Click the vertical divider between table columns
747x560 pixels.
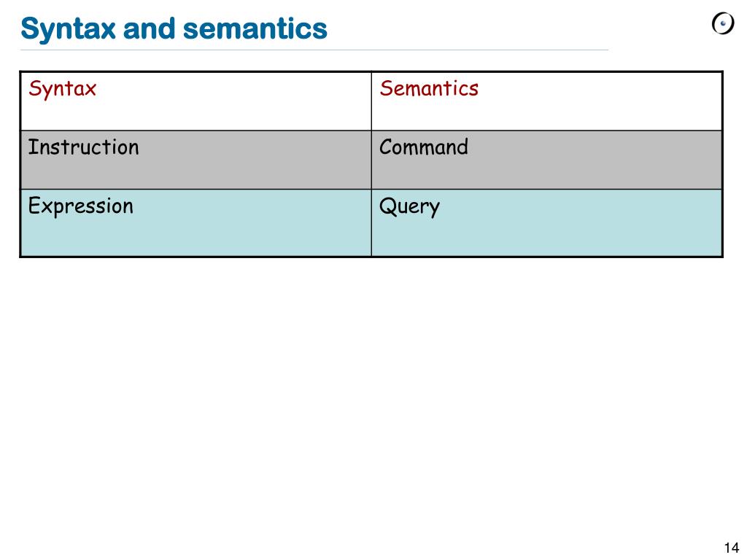(371, 164)
